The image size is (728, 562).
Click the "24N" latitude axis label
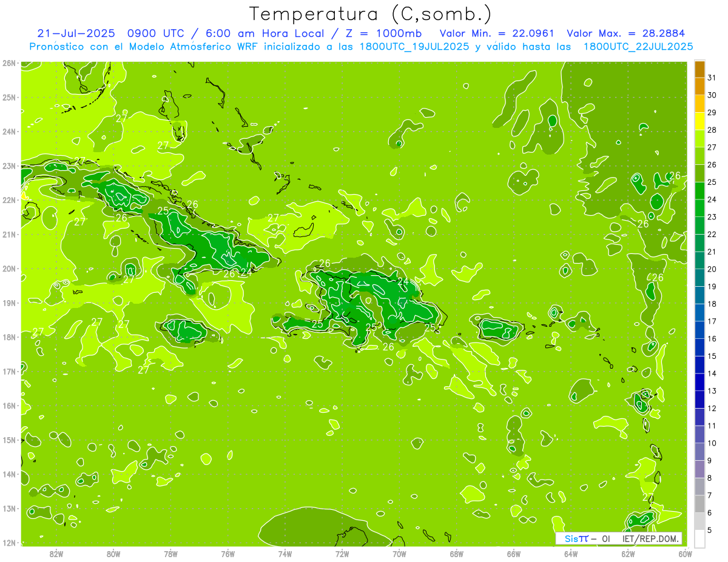(9, 132)
